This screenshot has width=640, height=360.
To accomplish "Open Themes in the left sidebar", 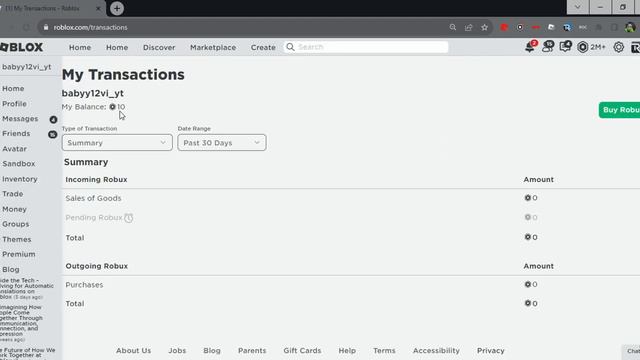I will coord(16,240).
